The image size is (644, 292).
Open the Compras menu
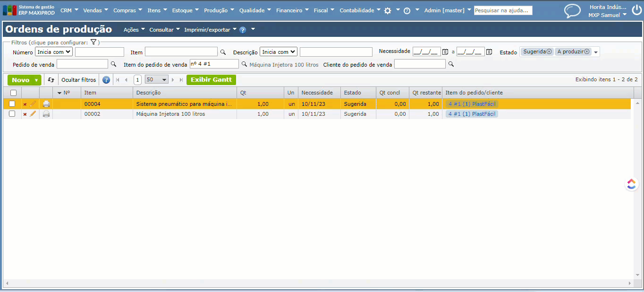(x=127, y=10)
